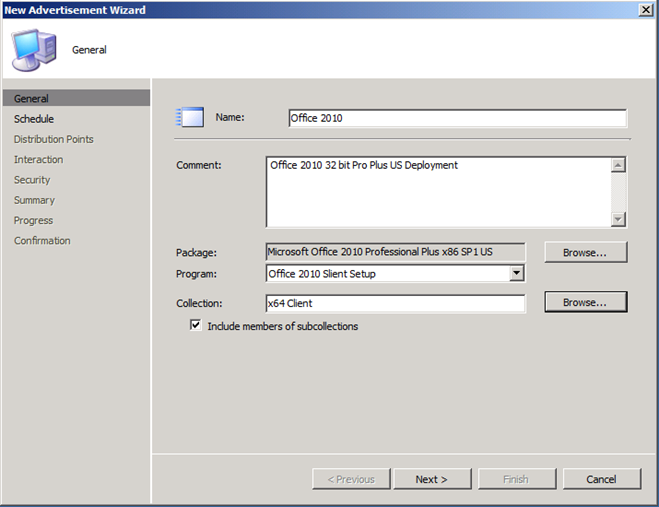Open the Distribution Points step
The height and width of the screenshot is (507, 659).
tap(53, 139)
